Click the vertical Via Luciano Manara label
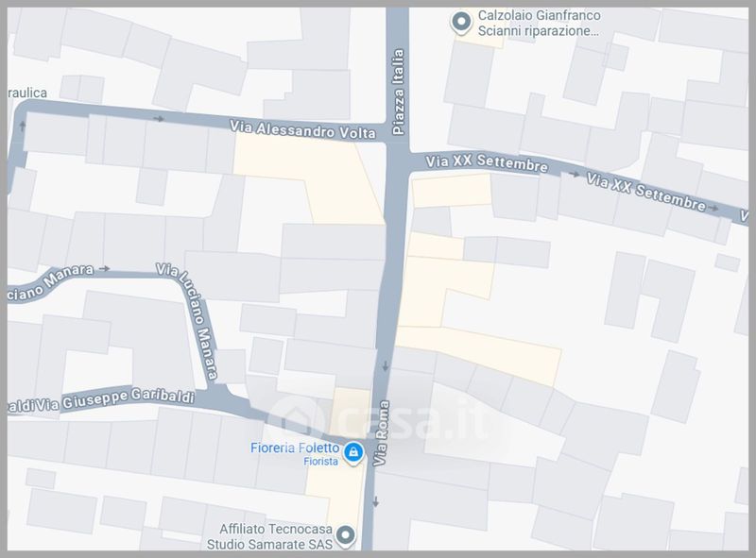756x558 pixels. click(187, 320)
